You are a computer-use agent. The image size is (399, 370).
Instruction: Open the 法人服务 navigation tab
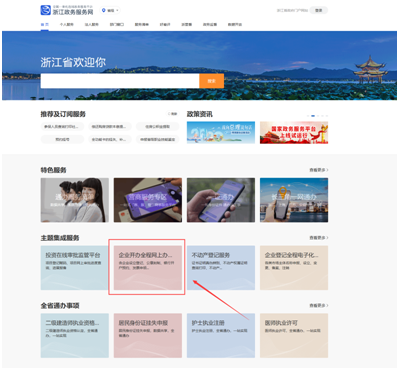point(92,24)
